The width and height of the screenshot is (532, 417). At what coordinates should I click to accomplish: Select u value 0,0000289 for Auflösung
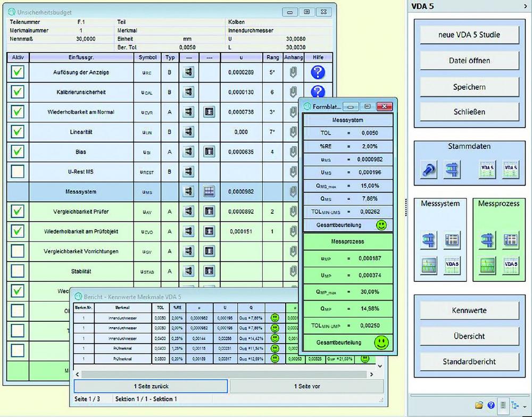[241, 72]
